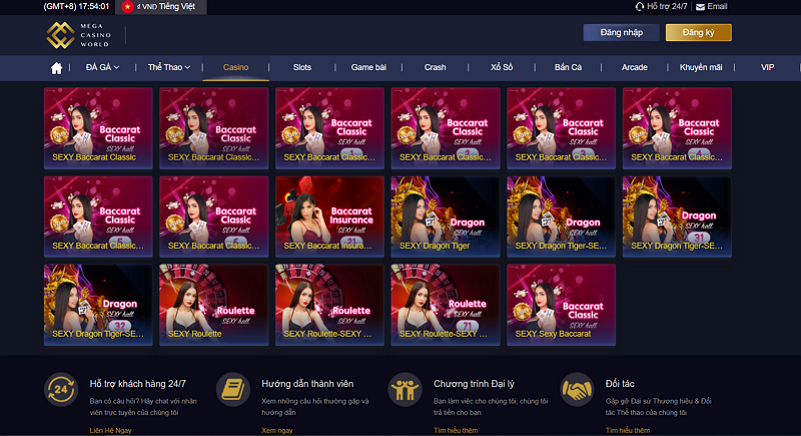
Task: Click the Liên Hệ Ngay link
Action: point(110,430)
